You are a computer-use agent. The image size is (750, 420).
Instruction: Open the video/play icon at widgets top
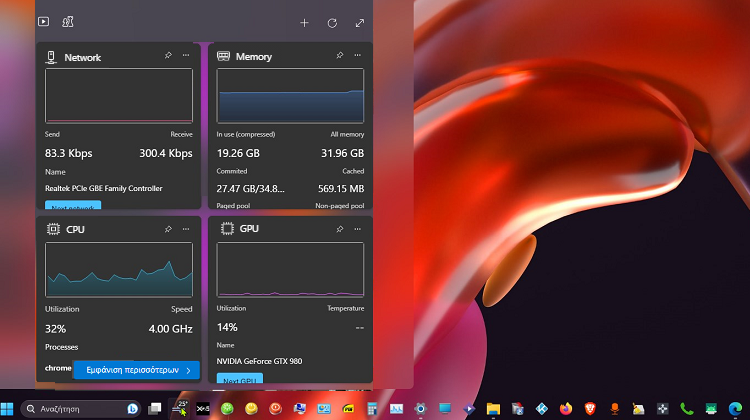(x=44, y=22)
